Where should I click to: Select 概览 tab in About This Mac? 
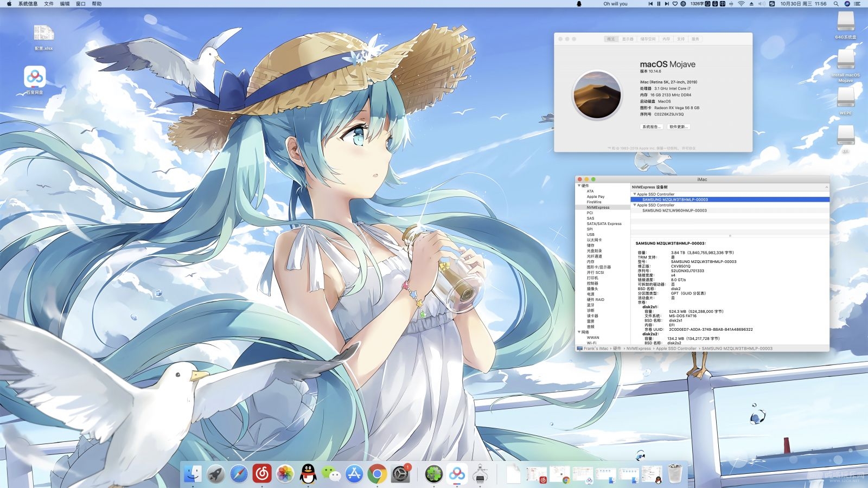(x=611, y=39)
